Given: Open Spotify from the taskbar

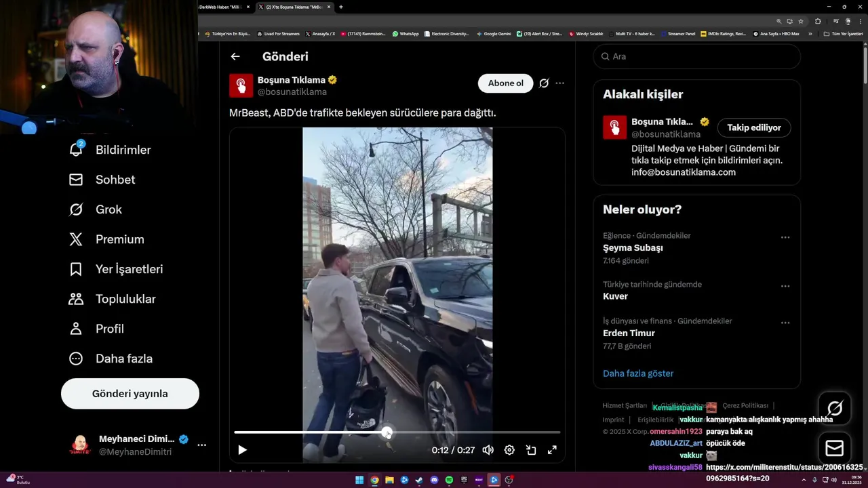Looking at the screenshot, I should click(x=449, y=480).
